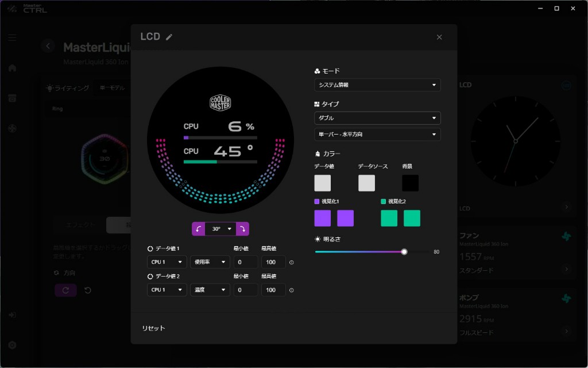Rotate the LCD preview counter-clockwise
The height and width of the screenshot is (368, 588).
(x=198, y=229)
